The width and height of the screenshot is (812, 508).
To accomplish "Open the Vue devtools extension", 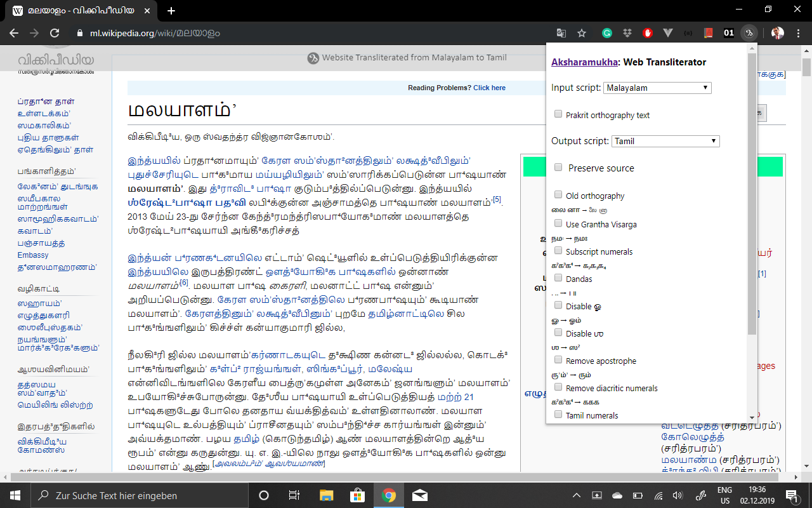I will click(x=668, y=33).
